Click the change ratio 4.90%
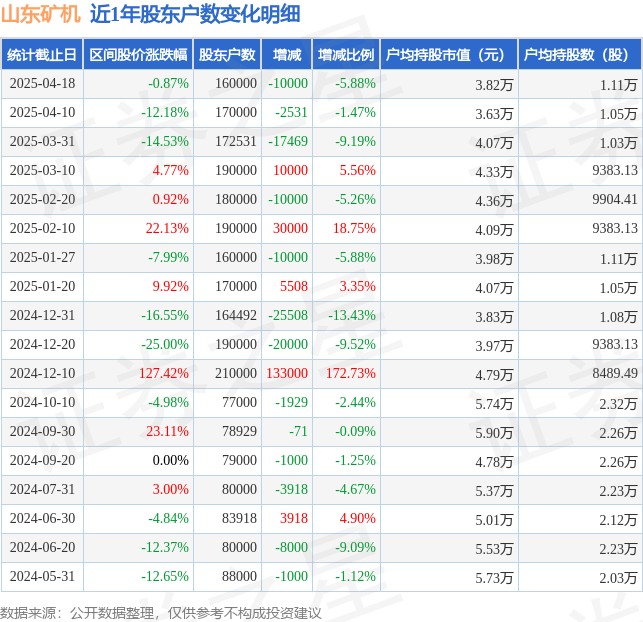 [x=358, y=518]
